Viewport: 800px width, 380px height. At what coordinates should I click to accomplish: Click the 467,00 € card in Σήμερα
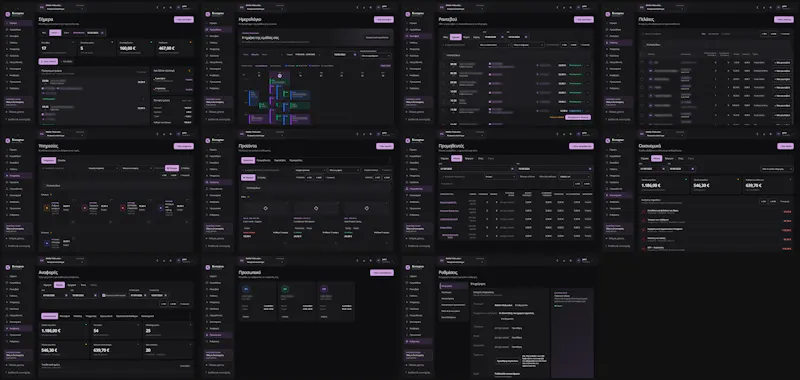tap(175, 48)
